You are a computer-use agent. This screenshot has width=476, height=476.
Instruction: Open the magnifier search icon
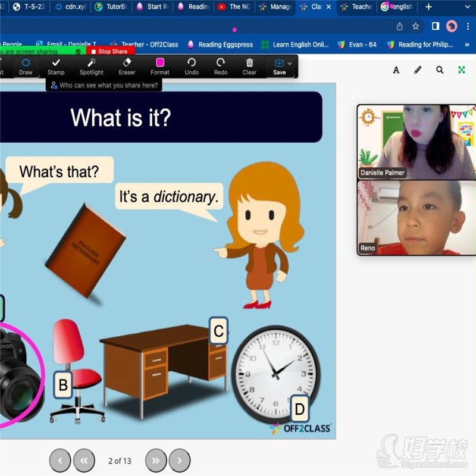[440, 70]
